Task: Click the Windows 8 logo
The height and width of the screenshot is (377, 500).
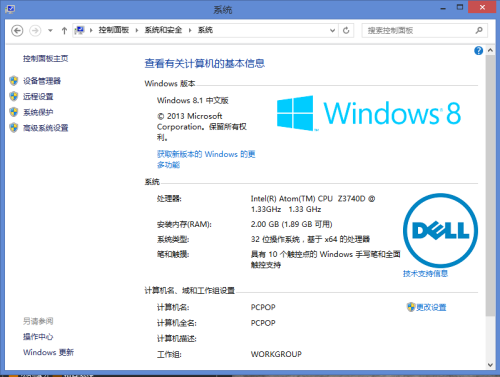Action: (x=369, y=113)
